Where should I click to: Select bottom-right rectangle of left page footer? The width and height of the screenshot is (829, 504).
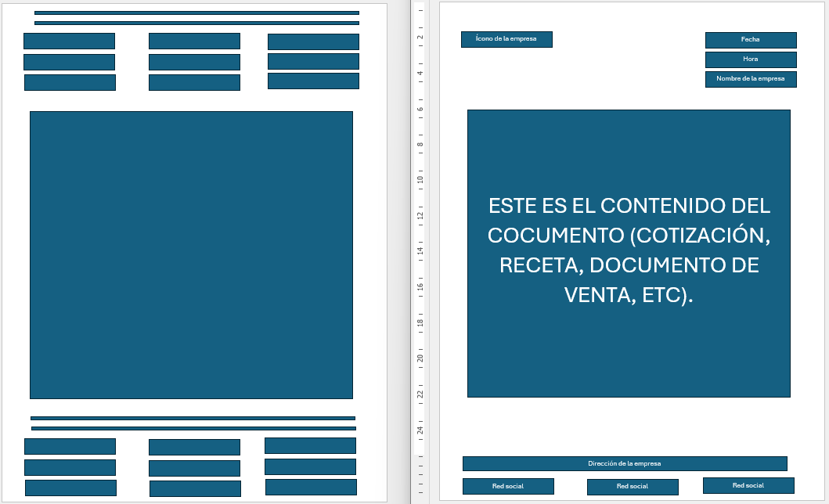tap(311, 487)
